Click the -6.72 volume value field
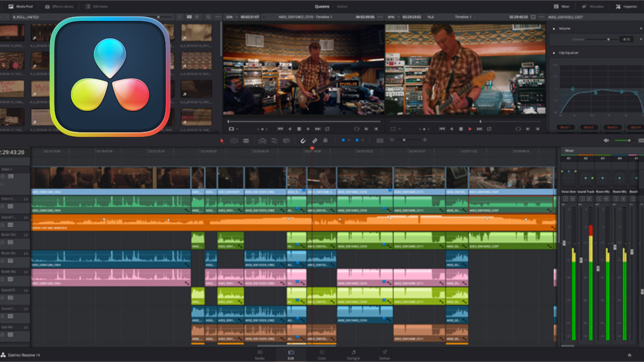The width and height of the screenshot is (644, 362). click(x=625, y=39)
